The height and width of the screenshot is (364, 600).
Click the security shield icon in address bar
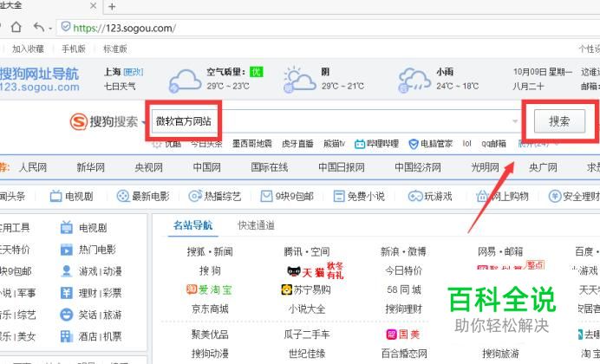pyautogui.click(x=66, y=27)
